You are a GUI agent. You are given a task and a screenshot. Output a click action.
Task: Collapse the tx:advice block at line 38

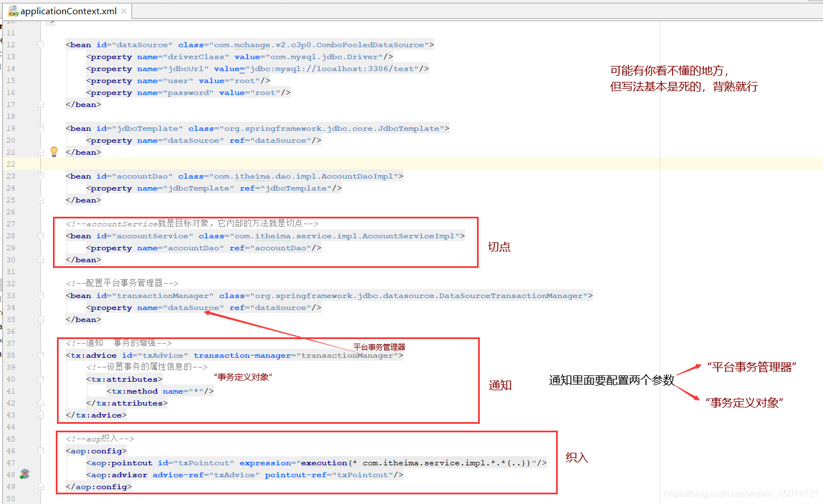[40, 355]
